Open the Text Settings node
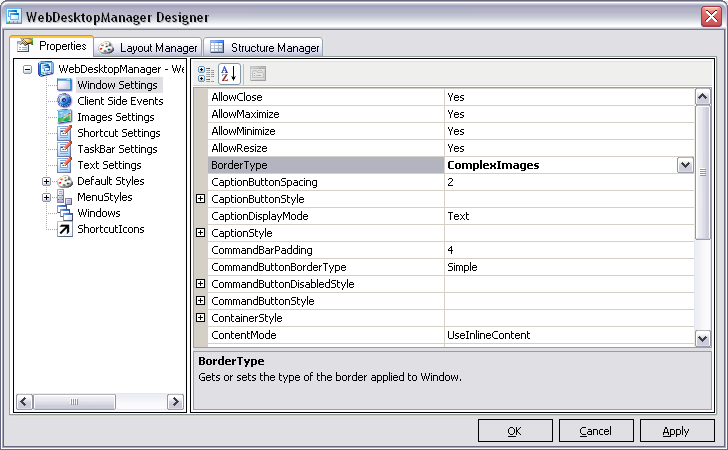Viewport: 728px width, 450px height. pyautogui.click(x=109, y=165)
